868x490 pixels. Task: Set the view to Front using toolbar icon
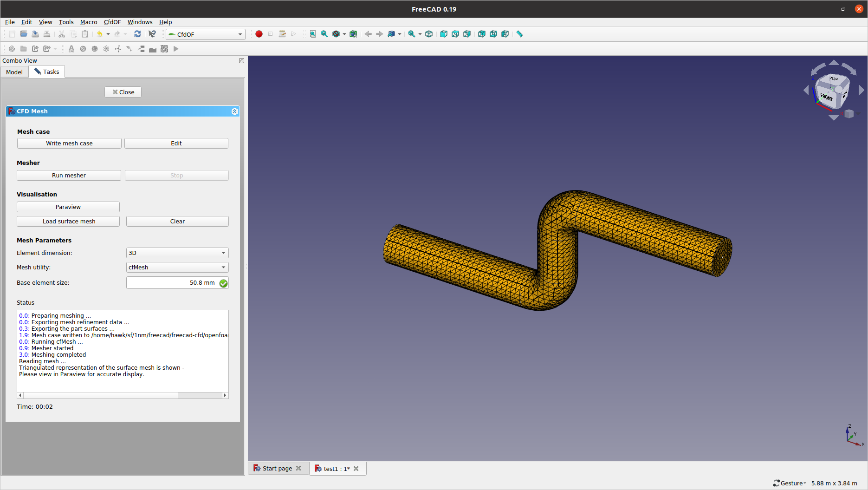point(444,34)
